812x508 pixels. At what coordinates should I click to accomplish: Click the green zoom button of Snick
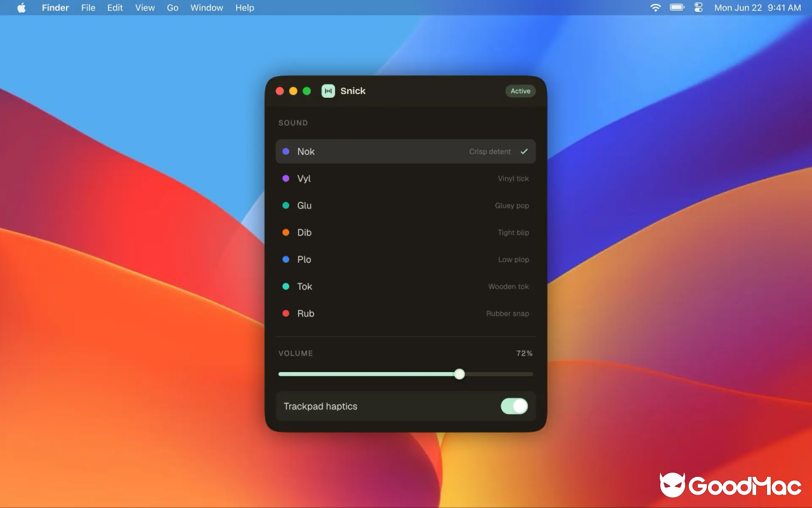coord(307,91)
